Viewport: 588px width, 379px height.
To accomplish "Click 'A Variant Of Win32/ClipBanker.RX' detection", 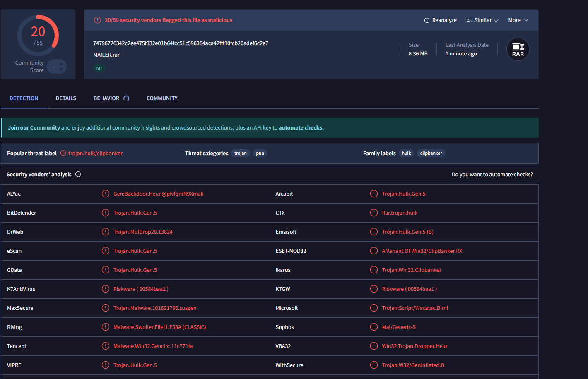I will 422,251.
